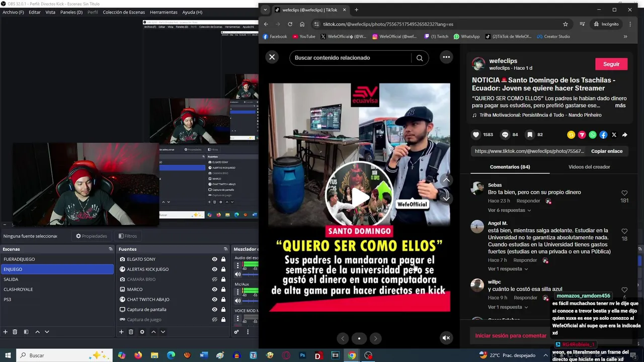
Task: Show the CAMARA BRIO source
Action: (215, 280)
